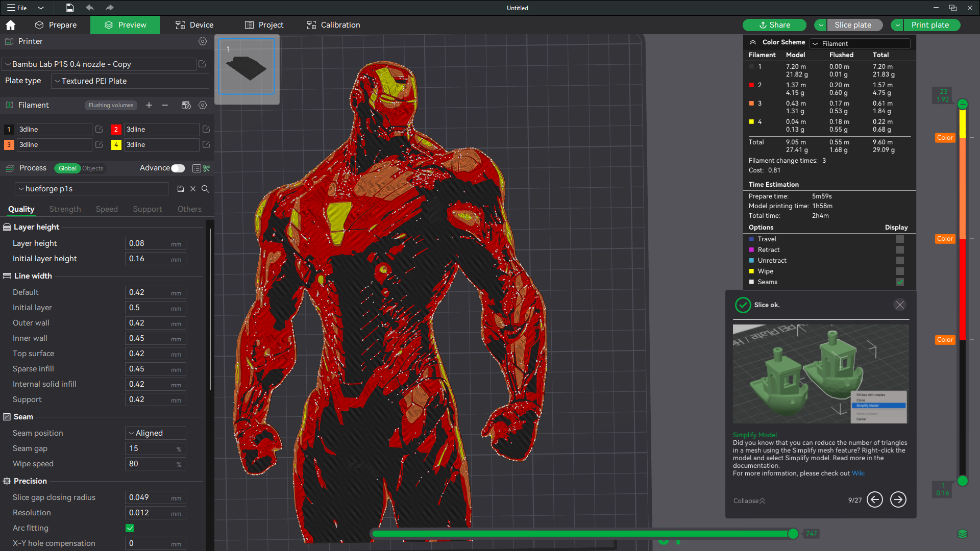Search process settings with magnifier icon
980x551 pixels.
(x=205, y=189)
